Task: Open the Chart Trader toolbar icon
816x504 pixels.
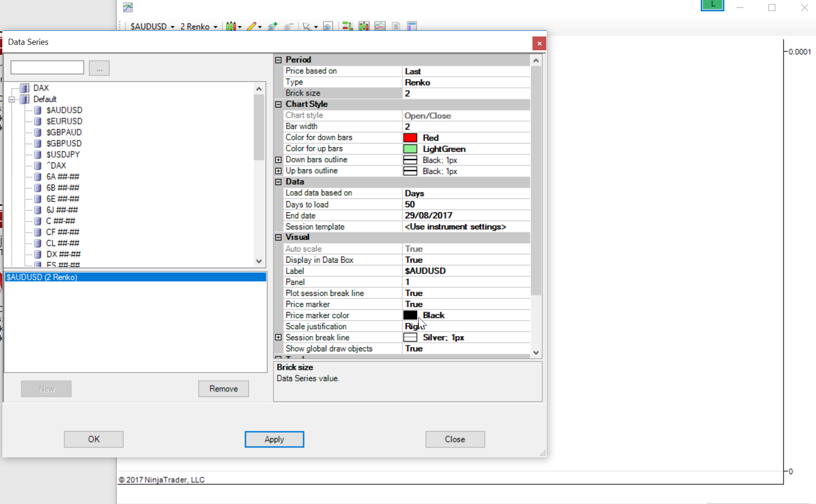Action: tap(347, 26)
